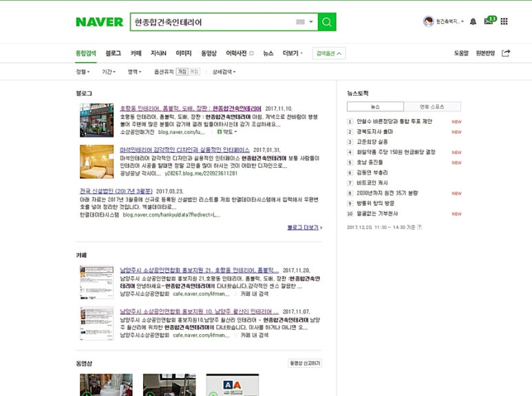Click the 블로그 더보기 link
This screenshot has width=532, height=396.
[x=304, y=228]
